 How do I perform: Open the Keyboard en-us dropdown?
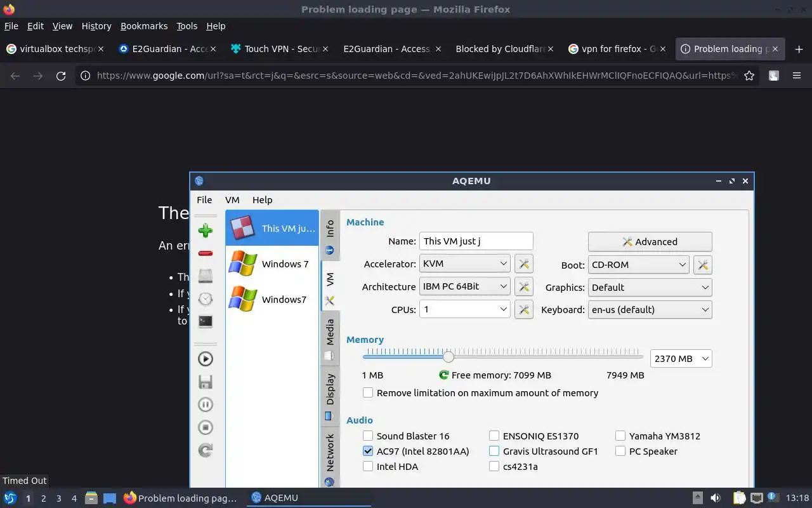(x=650, y=309)
